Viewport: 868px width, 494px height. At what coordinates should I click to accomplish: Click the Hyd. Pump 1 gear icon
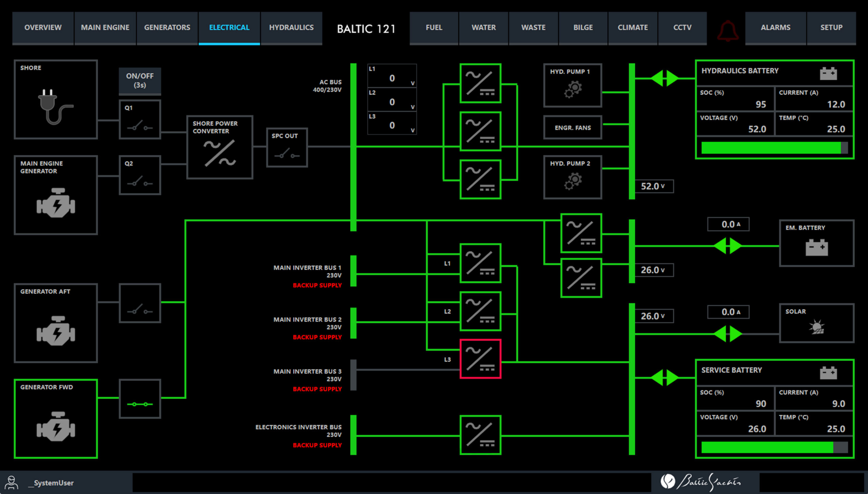point(573,90)
